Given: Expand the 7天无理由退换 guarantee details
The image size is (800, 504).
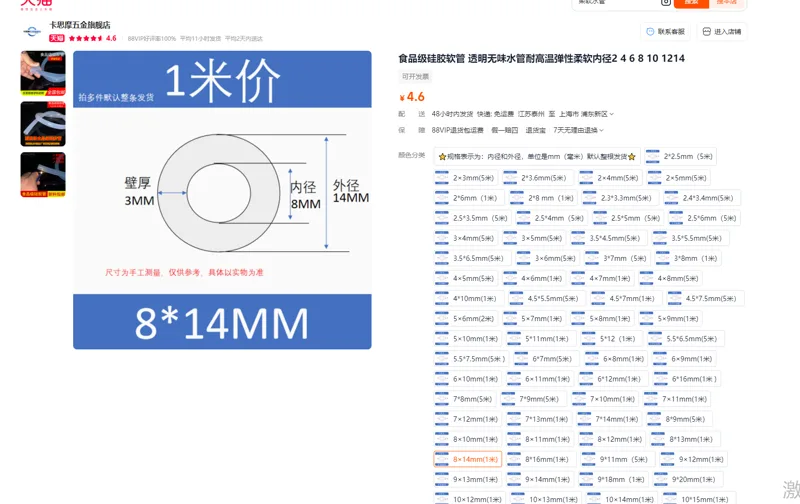Looking at the screenshot, I should pyautogui.click(x=578, y=130).
